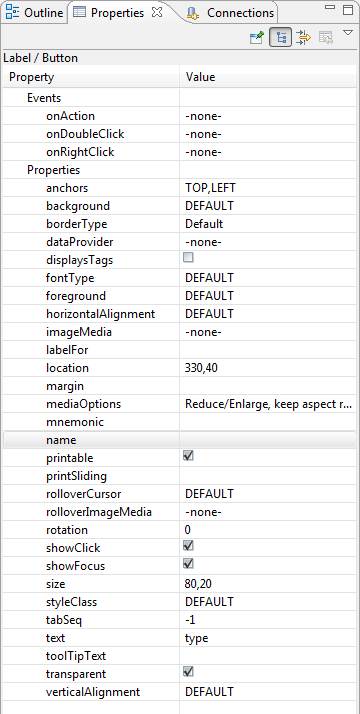This screenshot has width=360, height=714.
Task: Collapse the Events category
Action: coord(44,98)
